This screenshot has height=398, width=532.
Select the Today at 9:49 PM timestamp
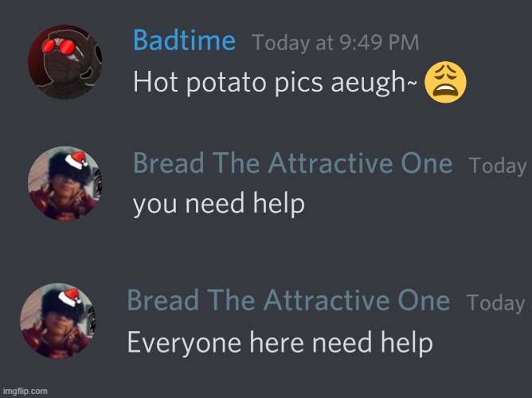335,43
